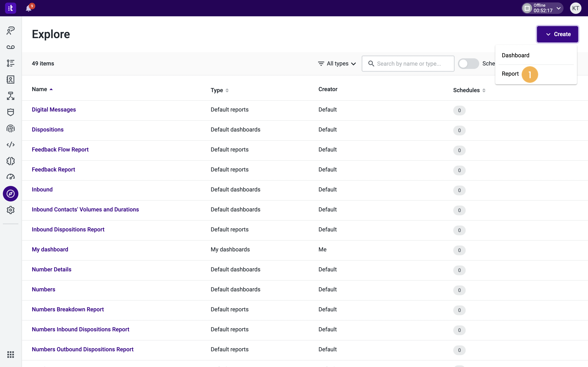
Task: Open the Guardian shield icon
Action: point(10,112)
